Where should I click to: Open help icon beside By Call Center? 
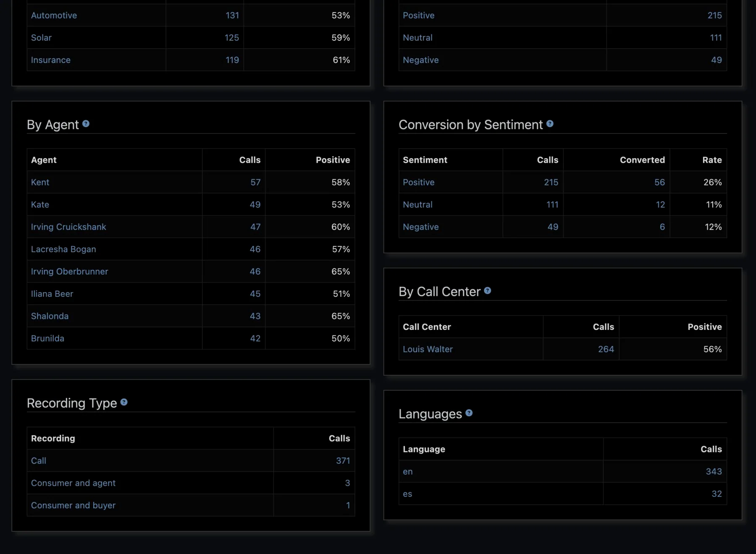488,290
